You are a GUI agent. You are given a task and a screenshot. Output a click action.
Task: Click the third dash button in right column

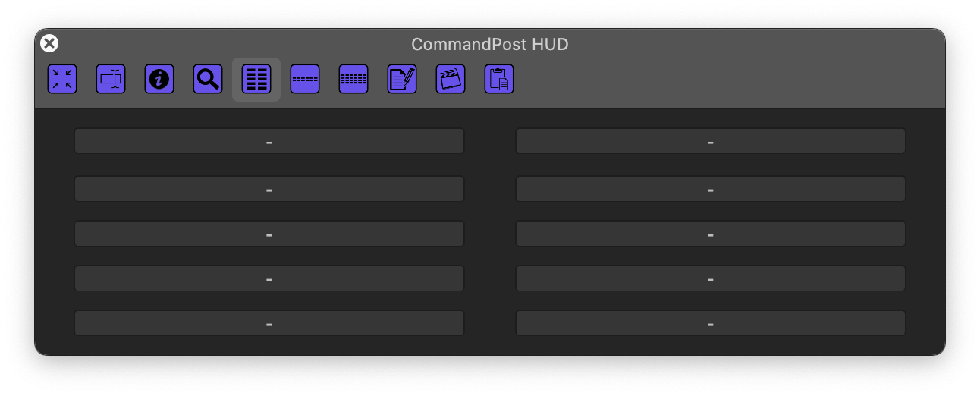711,234
